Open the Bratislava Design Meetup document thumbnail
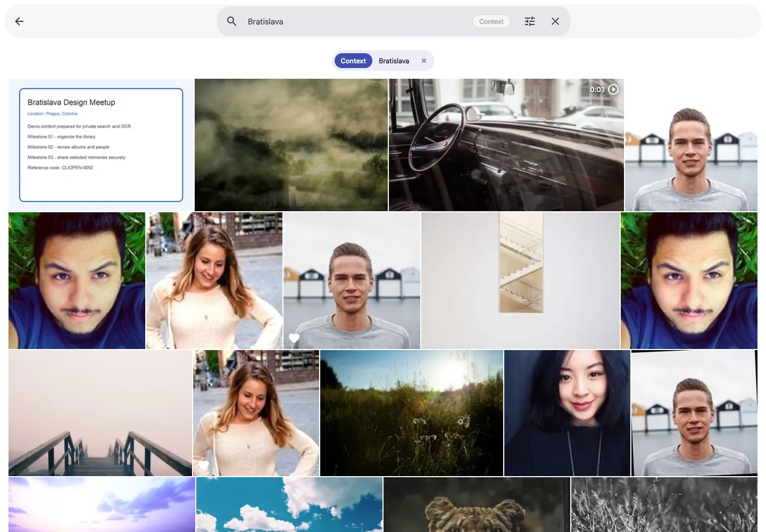The height and width of the screenshot is (532, 766). 101,145
